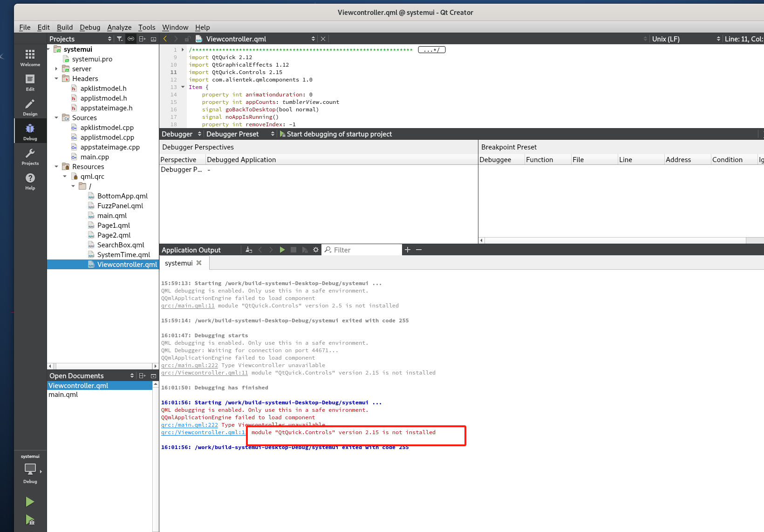Go forward in editor history
Screen dimensions: 764x532
(x=176, y=39)
